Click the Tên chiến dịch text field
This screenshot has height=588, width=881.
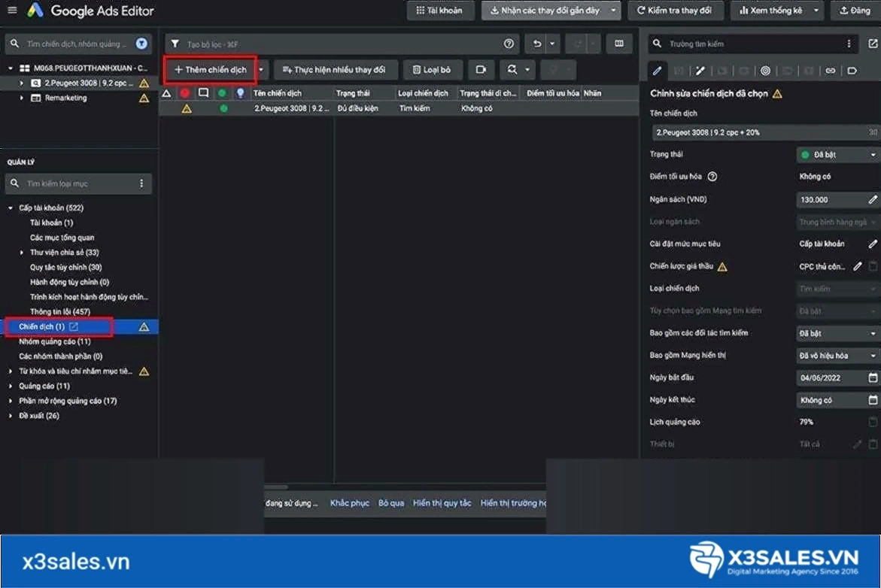coord(764,132)
